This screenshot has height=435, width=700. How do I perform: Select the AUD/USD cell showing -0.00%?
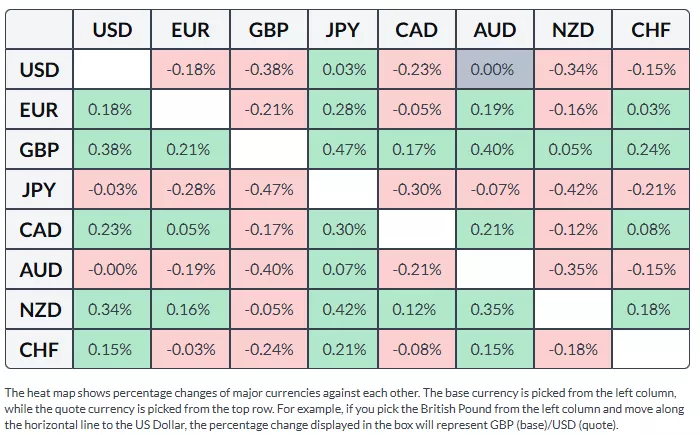(111, 270)
